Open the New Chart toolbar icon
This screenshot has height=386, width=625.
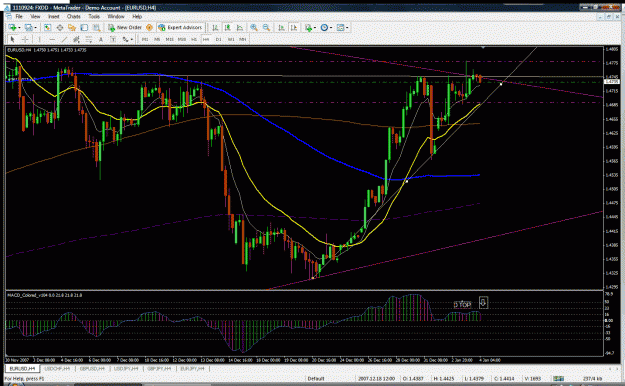click(12, 27)
